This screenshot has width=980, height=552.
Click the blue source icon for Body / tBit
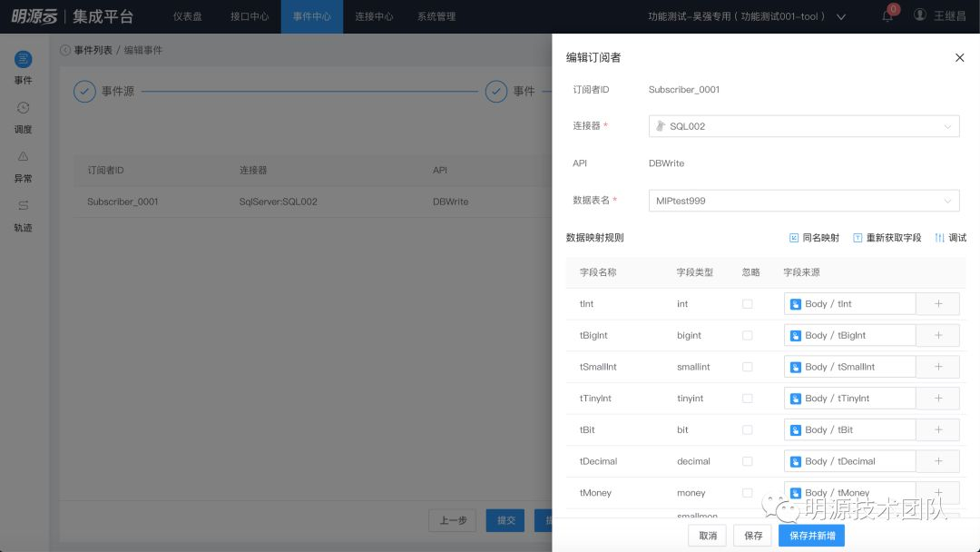point(796,430)
